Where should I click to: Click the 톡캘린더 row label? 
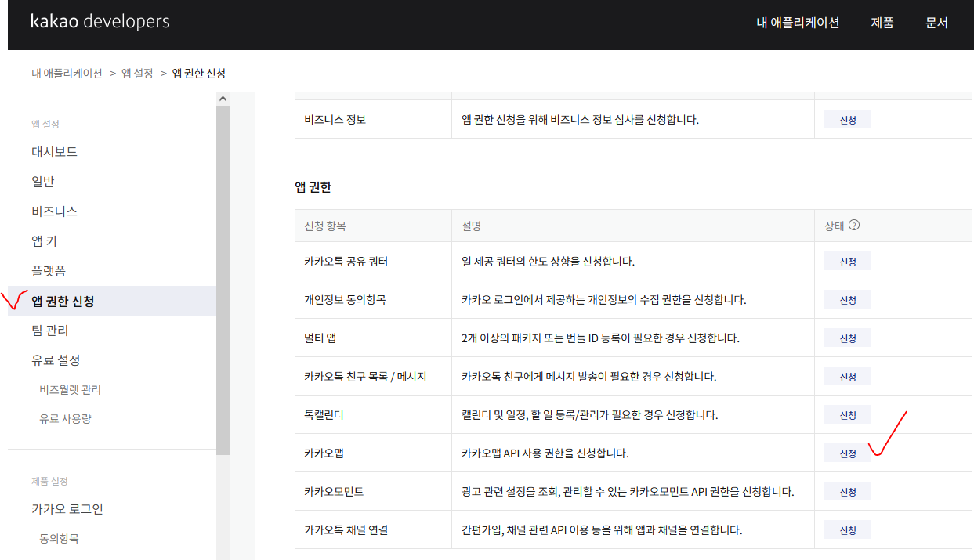pyautogui.click(x=324, y=414)
